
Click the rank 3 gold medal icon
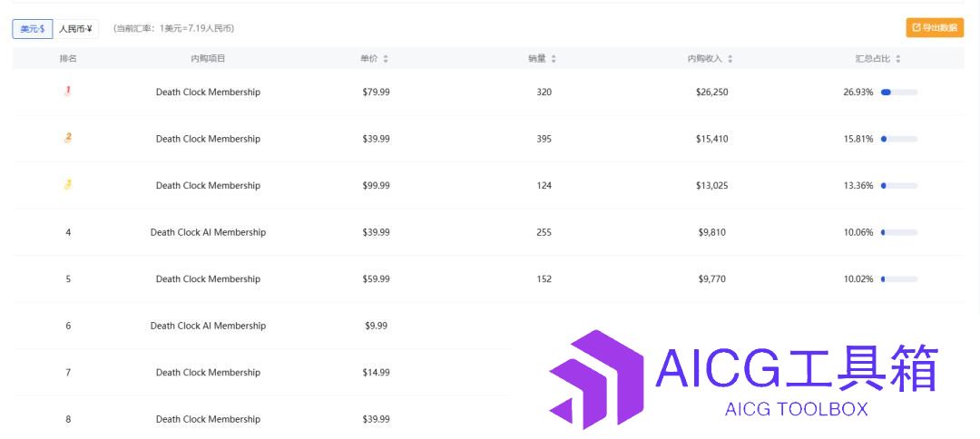coord(68,185)
